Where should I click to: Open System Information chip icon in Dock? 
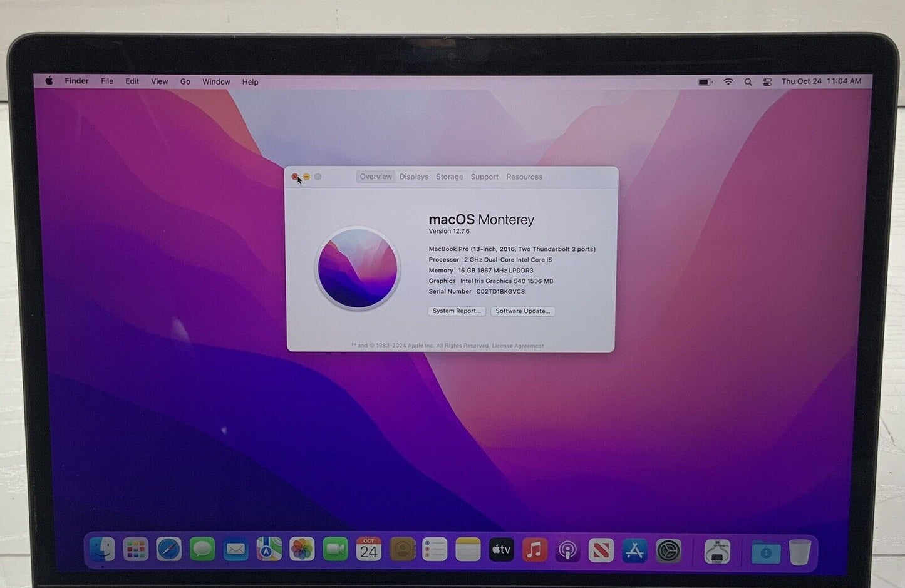coord(717,552)
